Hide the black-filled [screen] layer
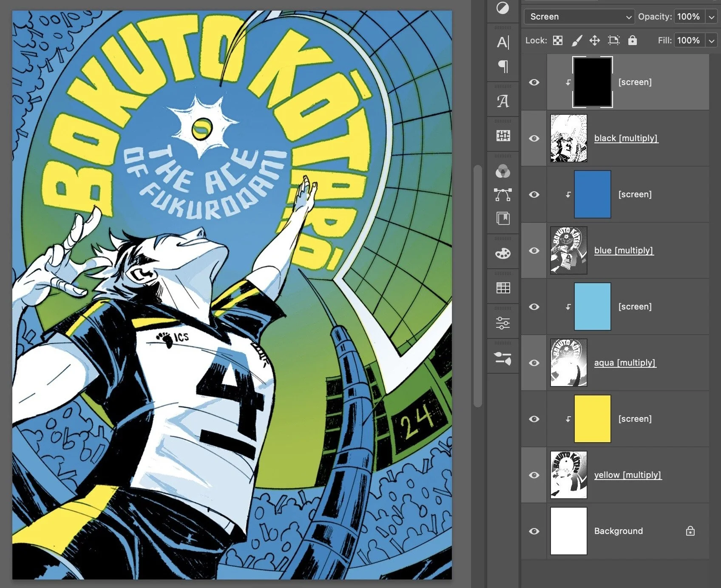This screenshot has width=721, height=588. pyautogui.click(x=534, y=82)
